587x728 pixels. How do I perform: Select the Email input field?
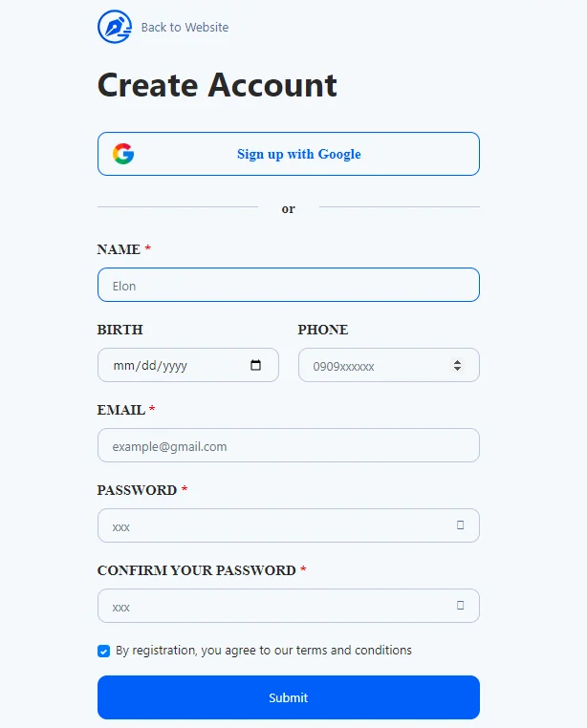pyautogui.click(x=288, y=445)
